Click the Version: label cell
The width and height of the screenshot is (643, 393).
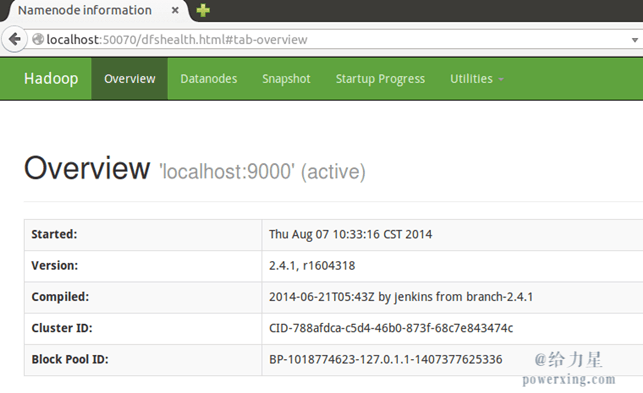point(143,266)
